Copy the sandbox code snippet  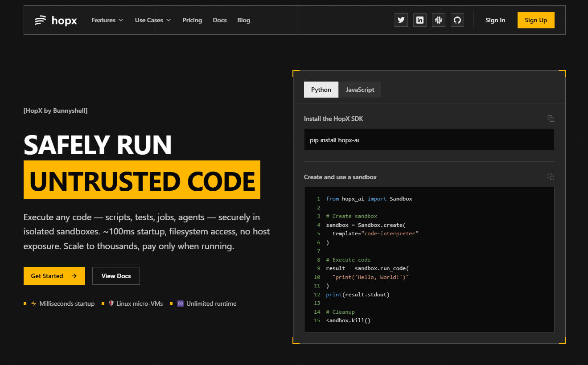point(551,177)
